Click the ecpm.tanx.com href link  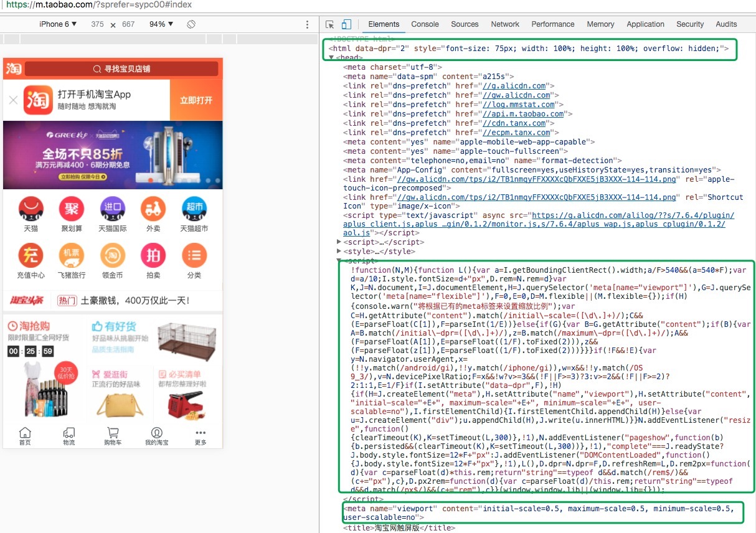click(517, 133)
